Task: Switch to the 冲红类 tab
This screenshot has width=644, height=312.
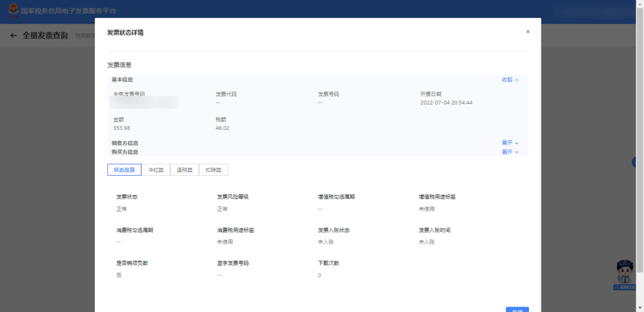Action: 156,170
